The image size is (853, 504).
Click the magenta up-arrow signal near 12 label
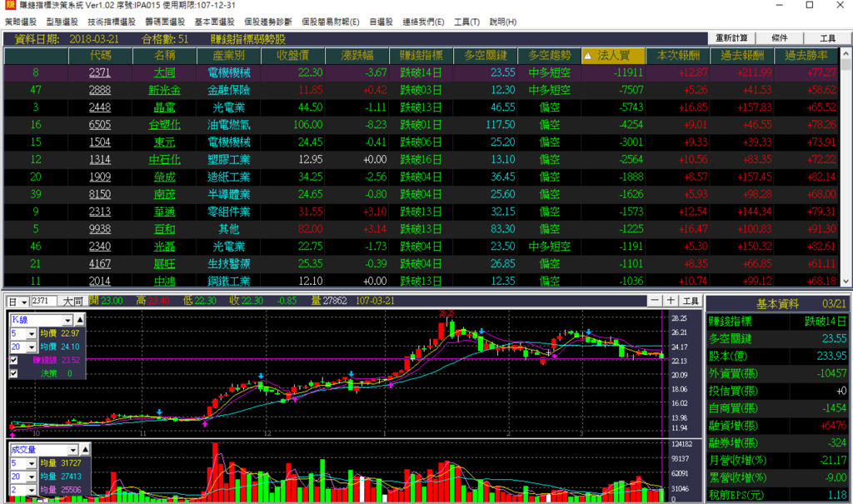tap(295, 399)
